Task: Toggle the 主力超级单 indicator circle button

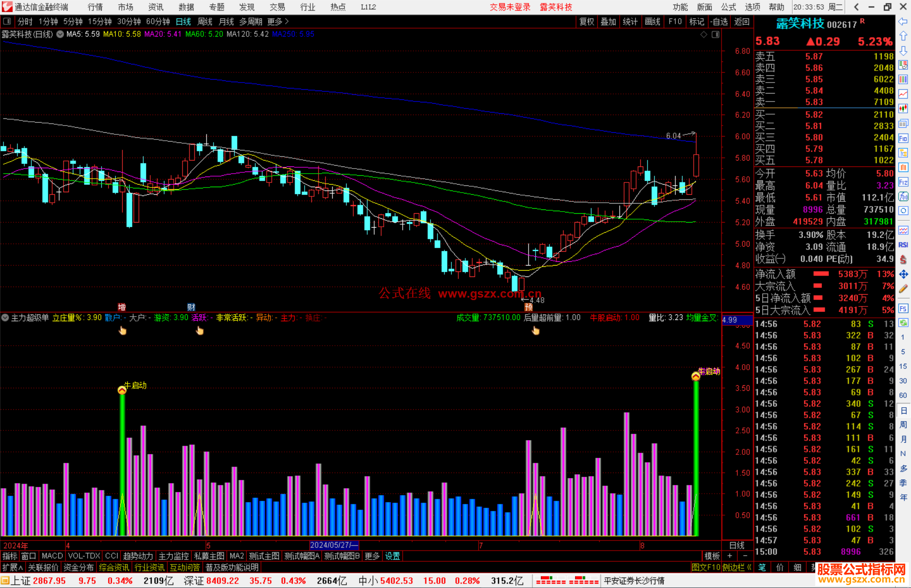Action: click(5, 317)
